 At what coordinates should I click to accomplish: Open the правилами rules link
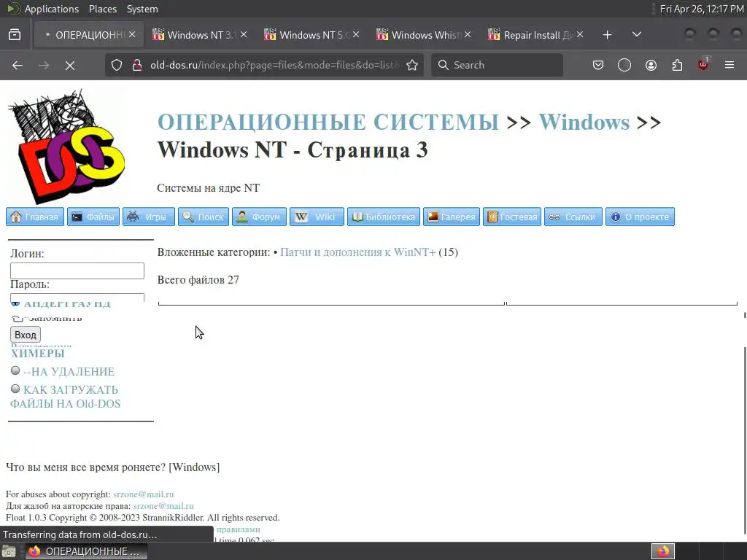(x=239, y=529)
